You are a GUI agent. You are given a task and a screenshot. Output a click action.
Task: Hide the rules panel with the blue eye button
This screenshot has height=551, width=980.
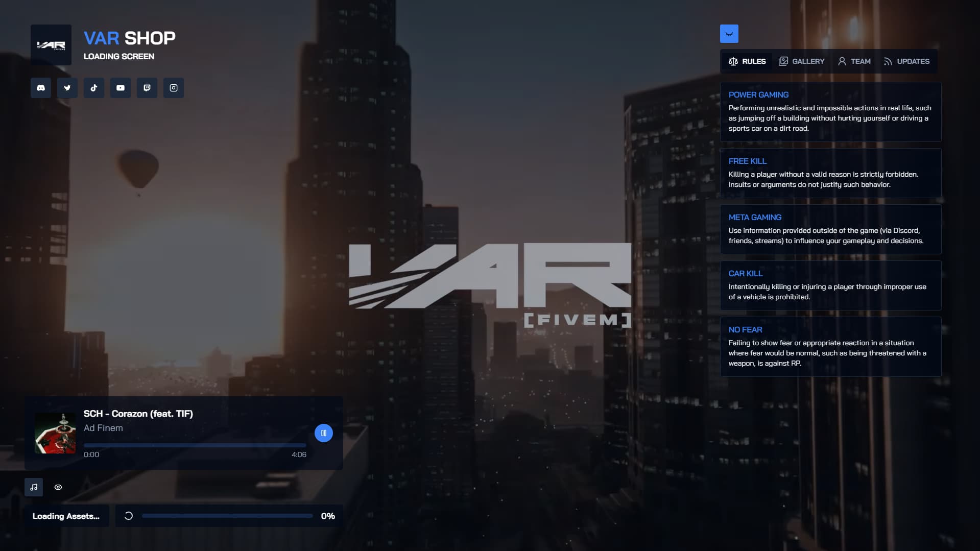729,33
